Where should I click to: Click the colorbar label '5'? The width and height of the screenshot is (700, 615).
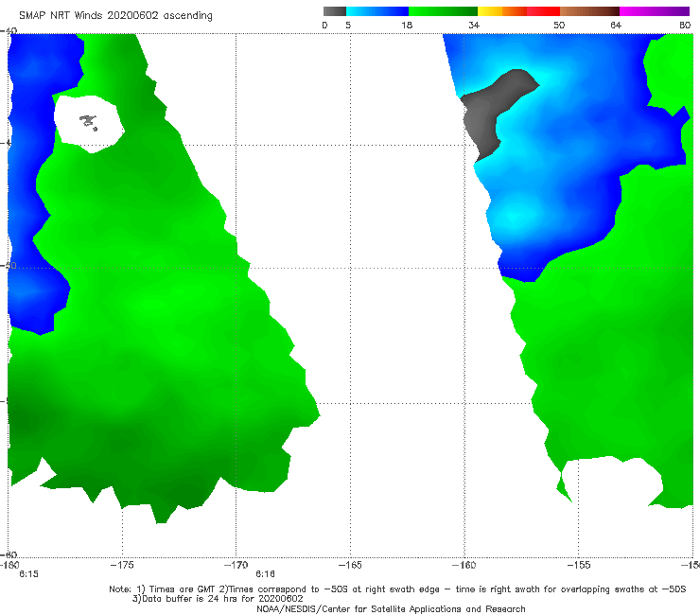pyautogui.click(x=348, y=26)
